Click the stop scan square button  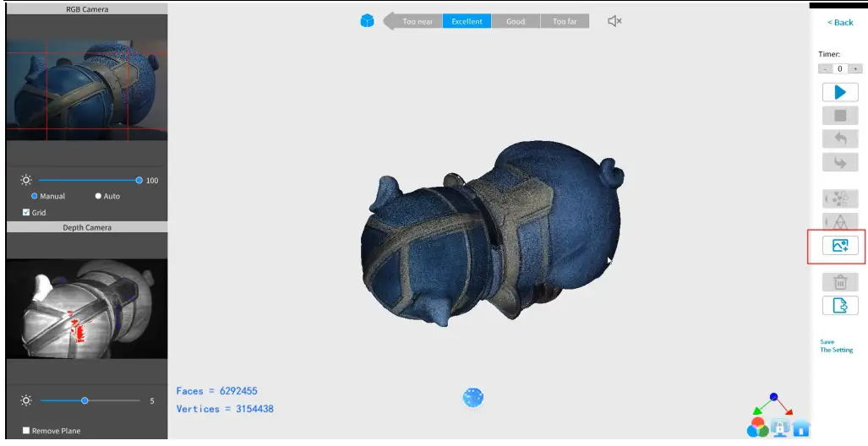click(x=840, y=116)
